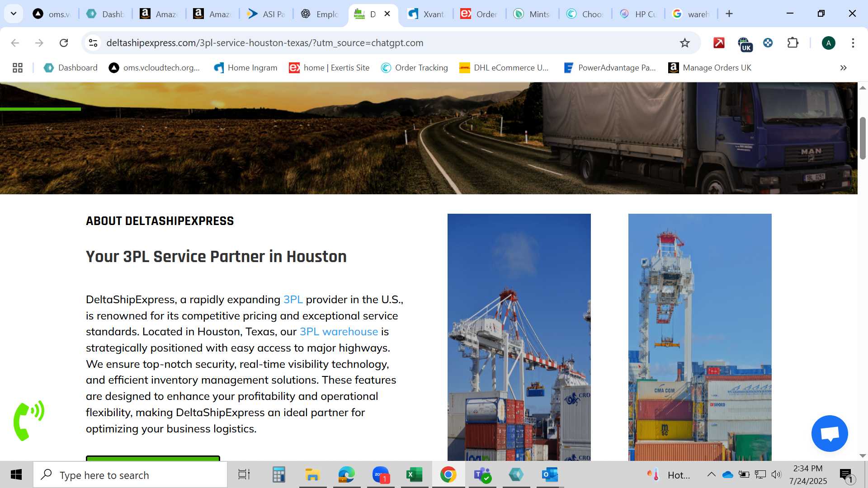Open the Manage Orders UK bookmark
Viewport: 868px width, 488px height.
point(710,68)
